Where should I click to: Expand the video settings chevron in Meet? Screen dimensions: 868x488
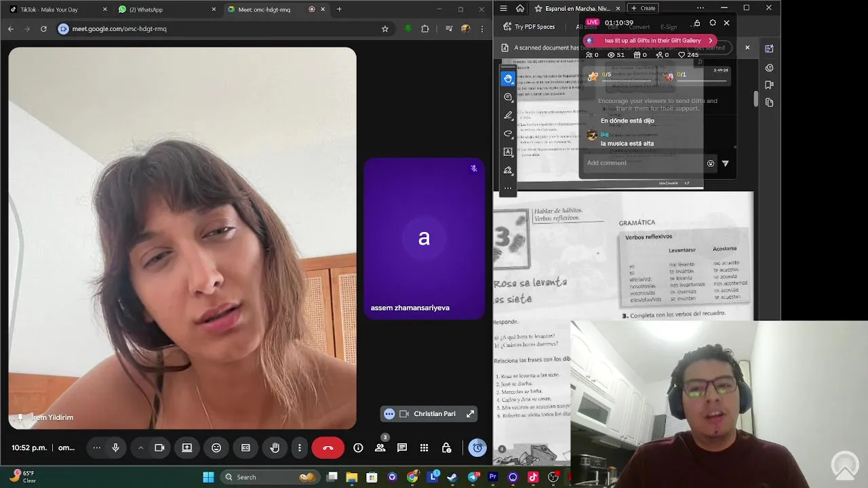pyautogui.click(x=141, y=448)
